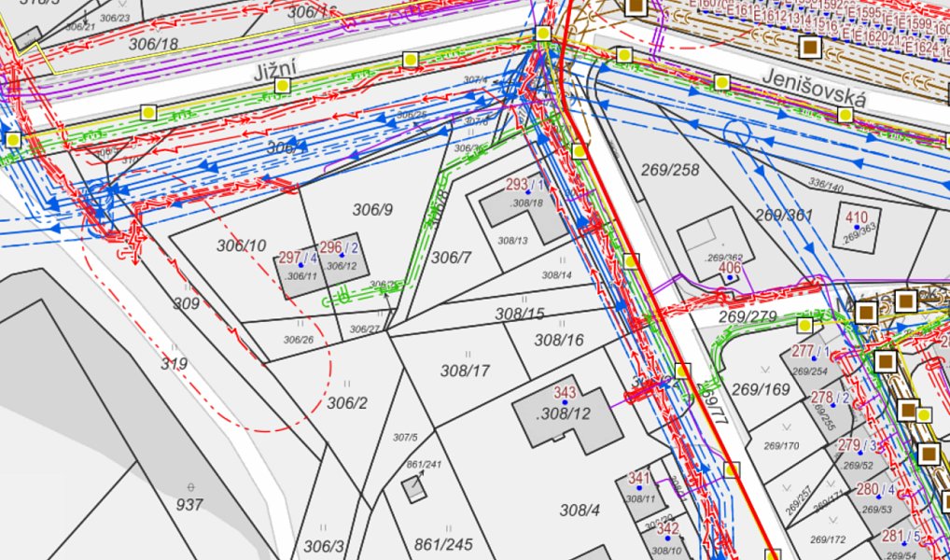
Task: Click house number 343
Action: (x=565, y=392)
